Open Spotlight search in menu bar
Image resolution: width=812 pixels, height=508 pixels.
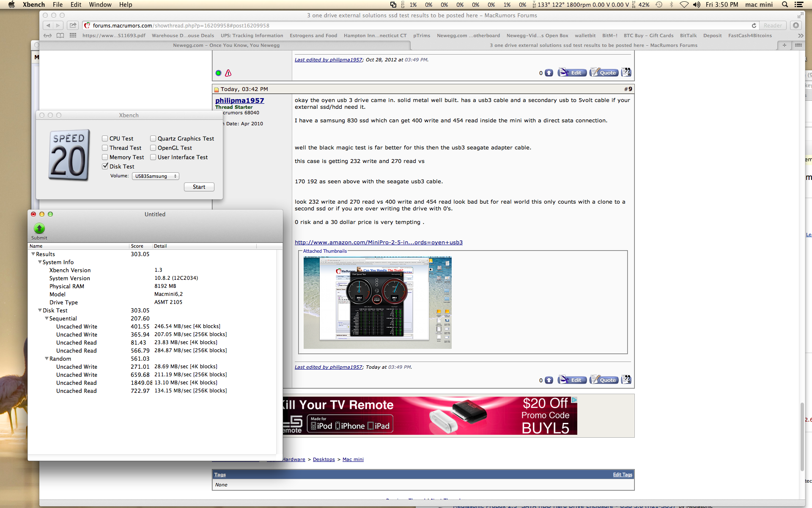[785, 5]
